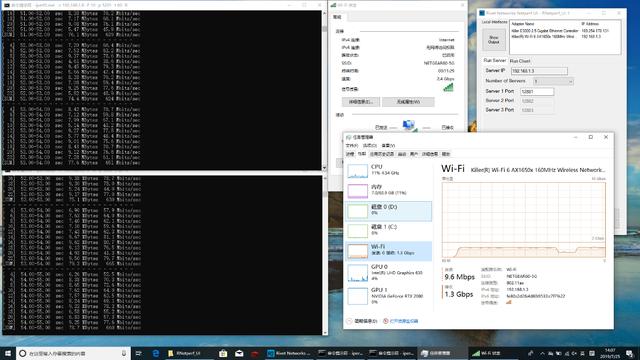This screenshot has width=640, height=360.
Task: Select GPU 1 NVIDIA GeForce RTX entry
Action: pos(388,296)
